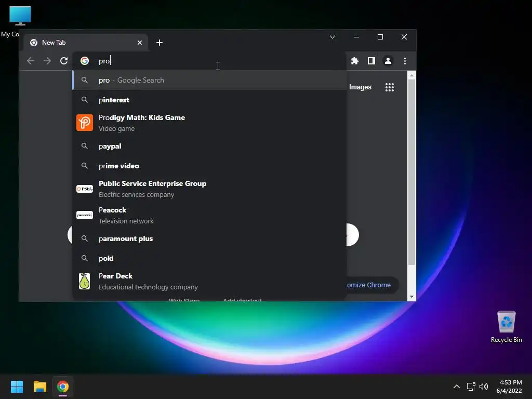Click the browser forward arrow
The width and height of the screenshot is (532, 399).
point(47,61)
